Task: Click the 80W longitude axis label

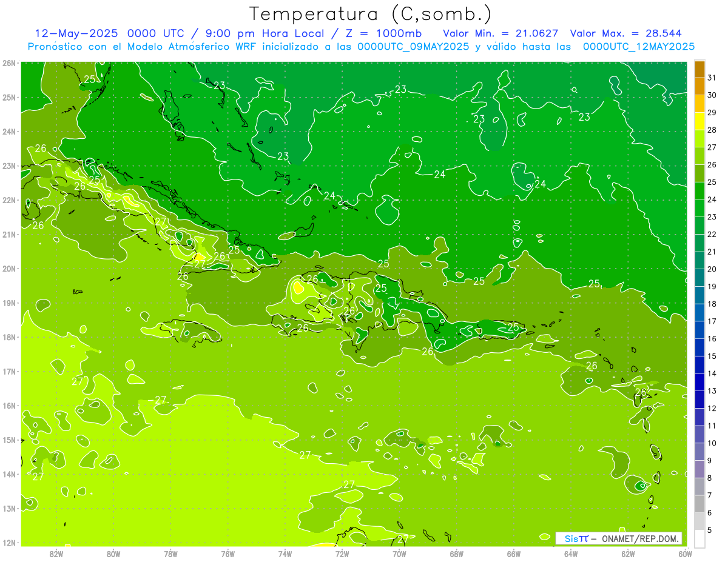Action: point(113,553)
